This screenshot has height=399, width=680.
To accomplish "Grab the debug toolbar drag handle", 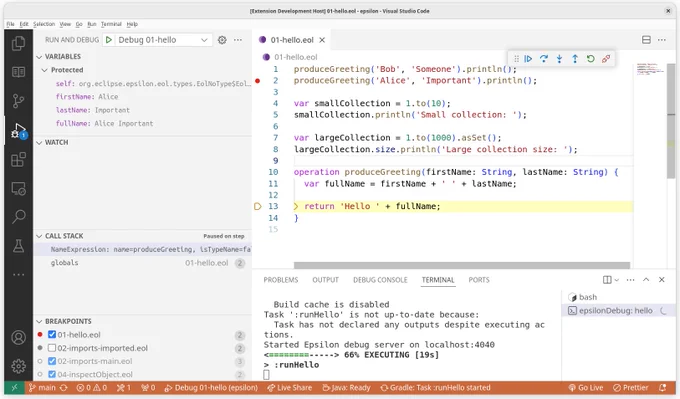I will tap(516, 59).
